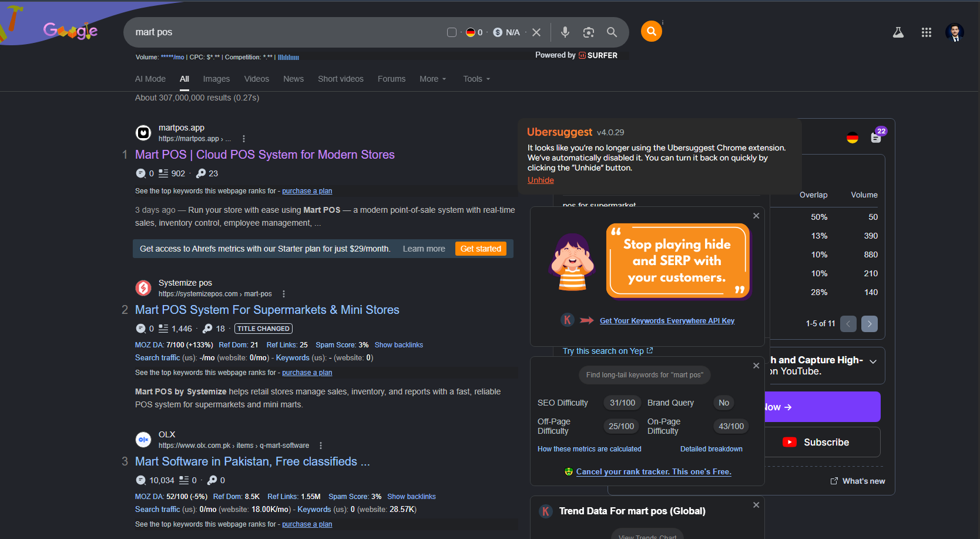The image size is (980, 539).
Task: Click Stop playing hide and SERP banner
Action: point(678,261)
